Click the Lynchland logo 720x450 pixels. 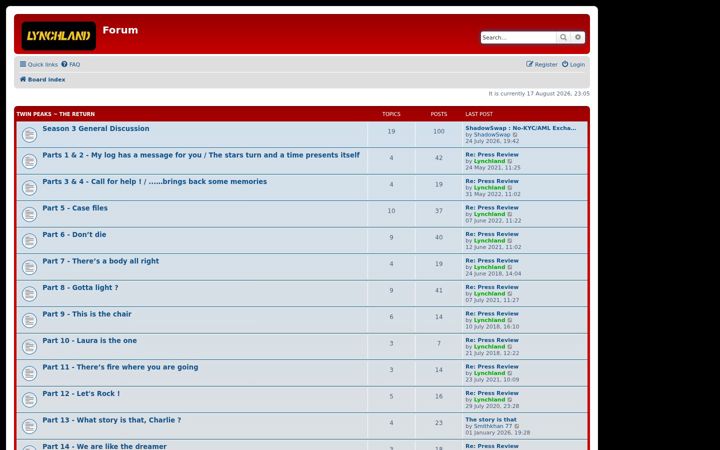[58, 36]
